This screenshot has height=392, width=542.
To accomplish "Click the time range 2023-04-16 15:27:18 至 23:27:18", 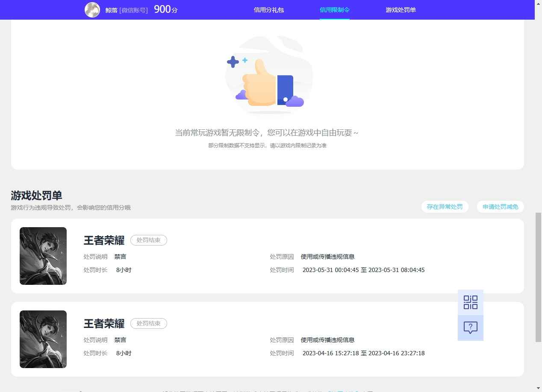I will pos(364,353).
